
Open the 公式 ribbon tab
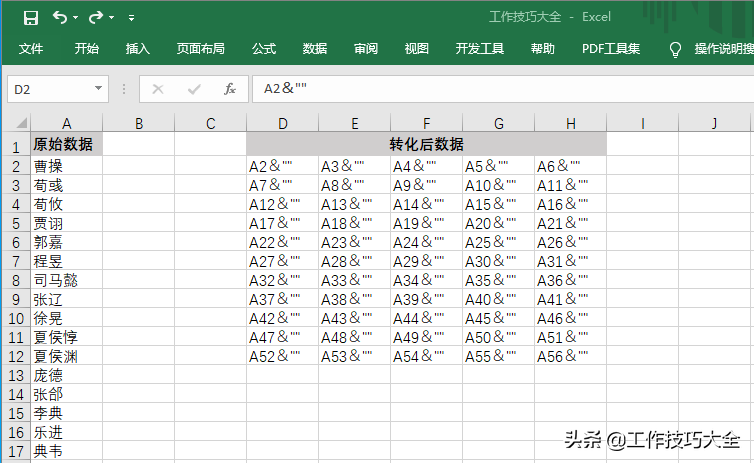coord(264,49)
